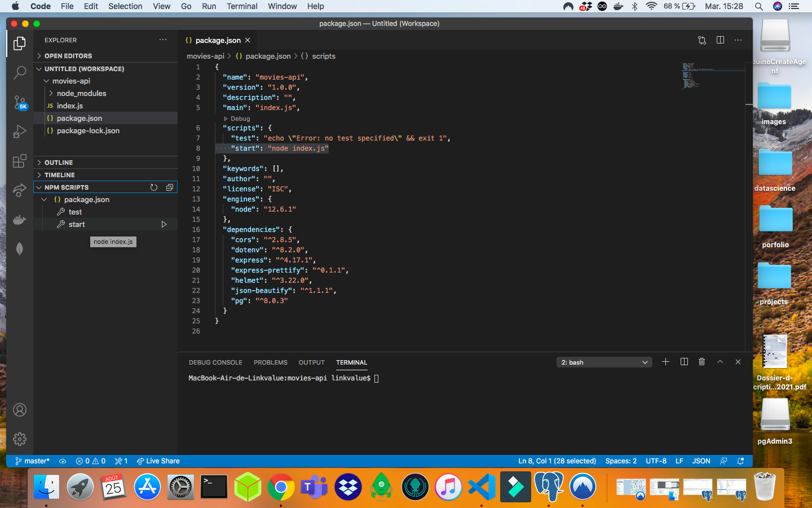Image resolution: width=812 pixels, height=508 pixels.
Task: Open the Terminal menu in menu bar
Action: coord(242,6)
